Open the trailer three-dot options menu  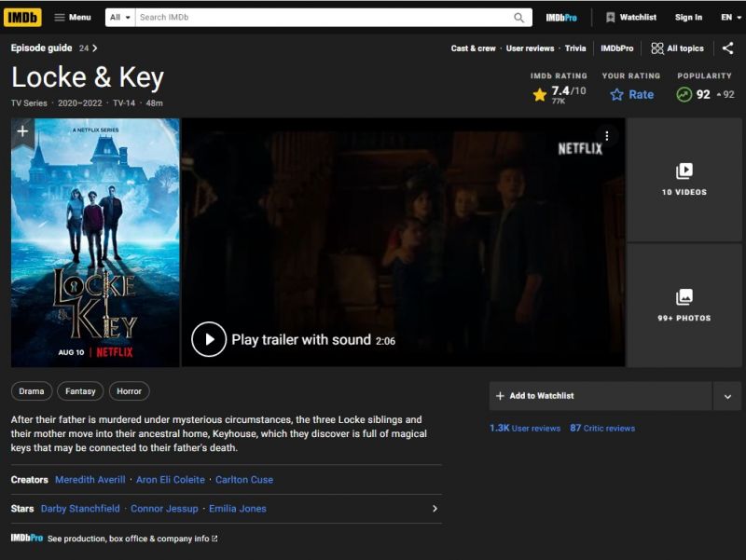(x=607, y=136)
